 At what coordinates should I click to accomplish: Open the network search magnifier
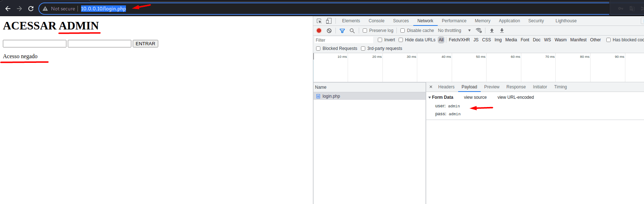(352, 31)
